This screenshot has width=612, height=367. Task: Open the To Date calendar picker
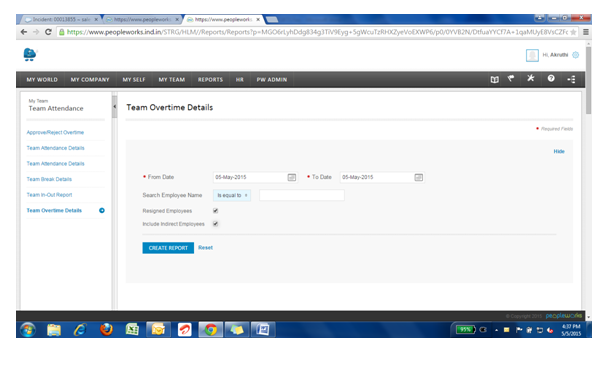tap(418, 177)
